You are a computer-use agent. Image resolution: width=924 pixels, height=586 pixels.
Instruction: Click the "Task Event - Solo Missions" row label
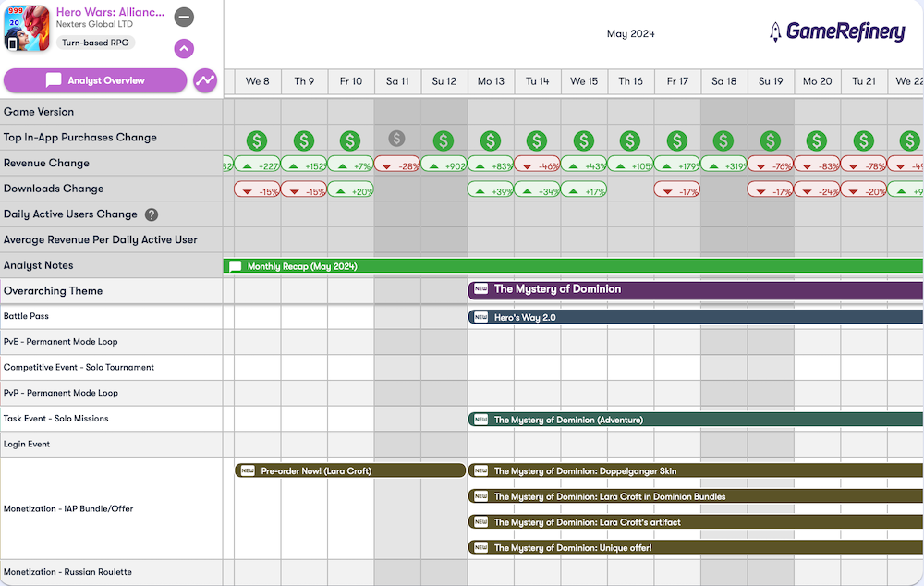[56, 419]
